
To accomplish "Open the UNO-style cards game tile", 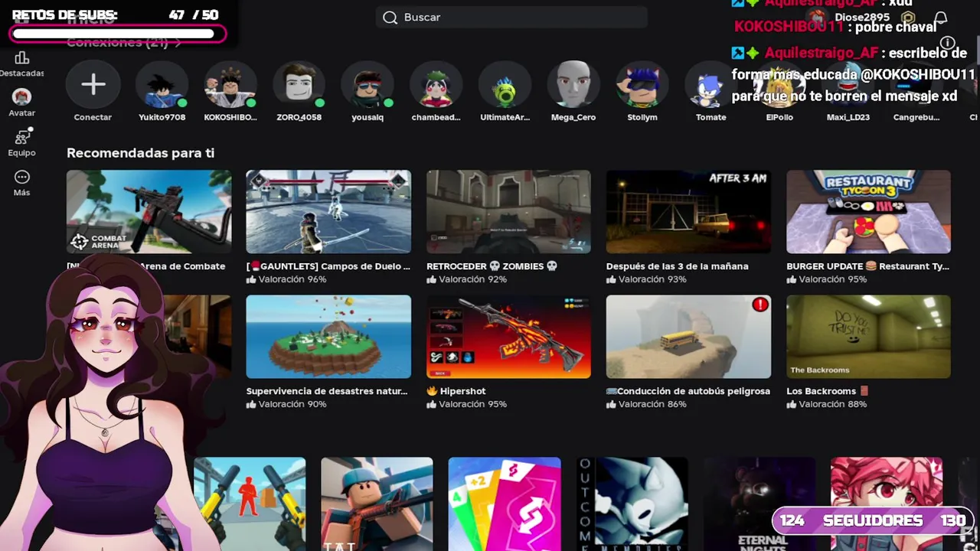I will click(x=505, y=504).
